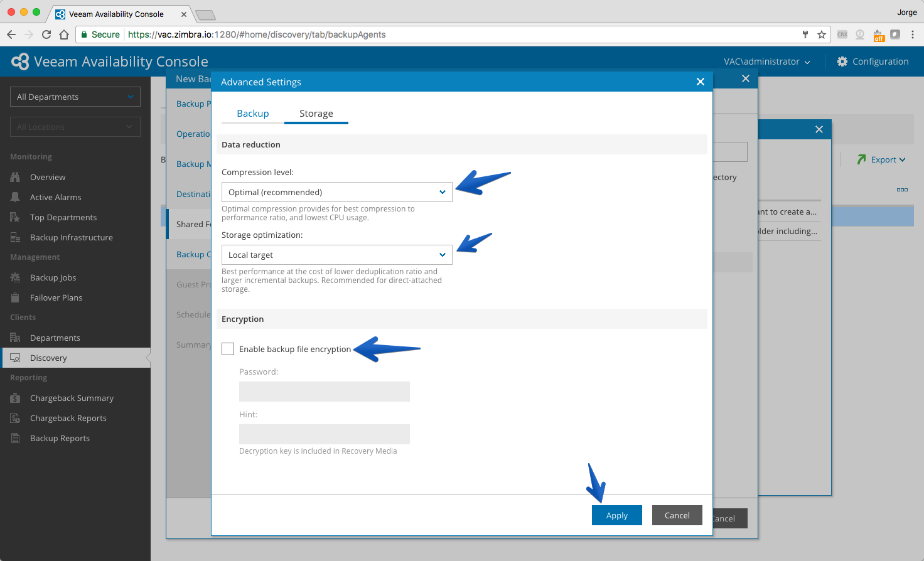Screen dimensions: 924x561
Task: Open the Storage optimization dropdown
Action: [x=337, y=255]
